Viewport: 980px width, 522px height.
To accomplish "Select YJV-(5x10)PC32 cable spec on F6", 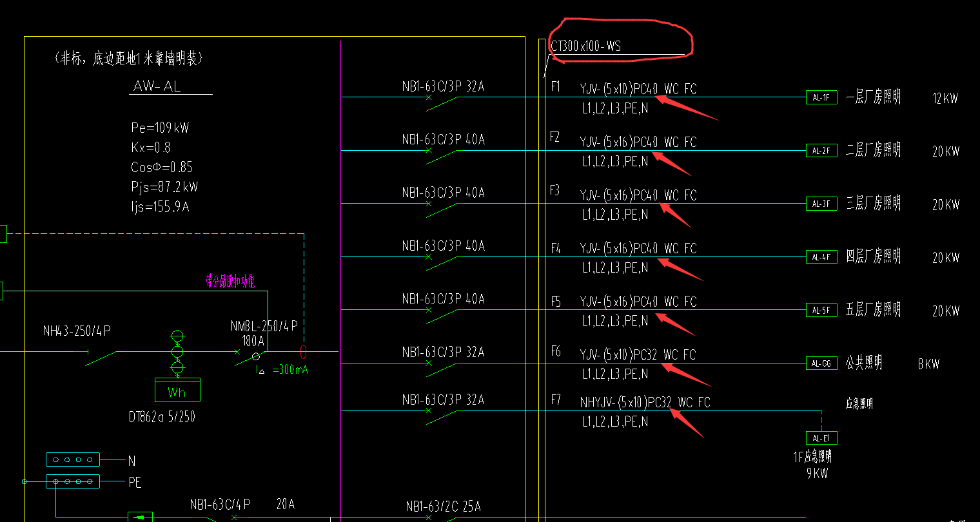I will click(x=619, y=355).
